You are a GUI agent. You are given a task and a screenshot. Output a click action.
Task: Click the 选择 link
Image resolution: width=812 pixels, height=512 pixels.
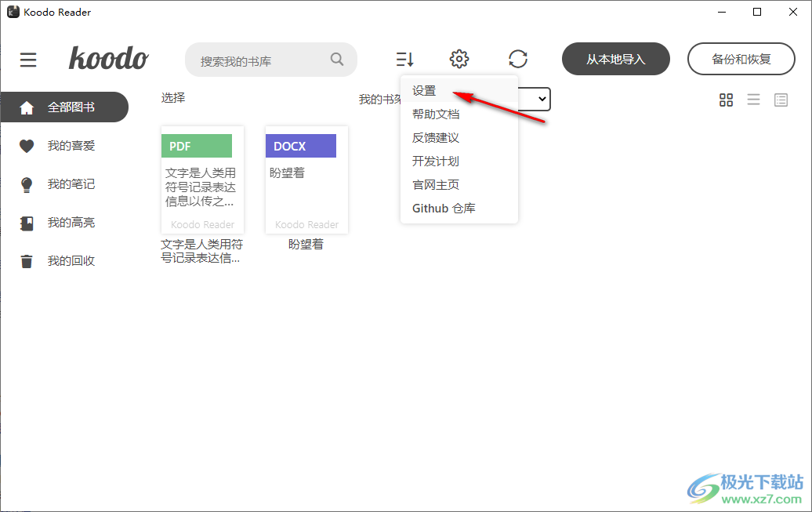pyautogui.click(x=173, y=97)
